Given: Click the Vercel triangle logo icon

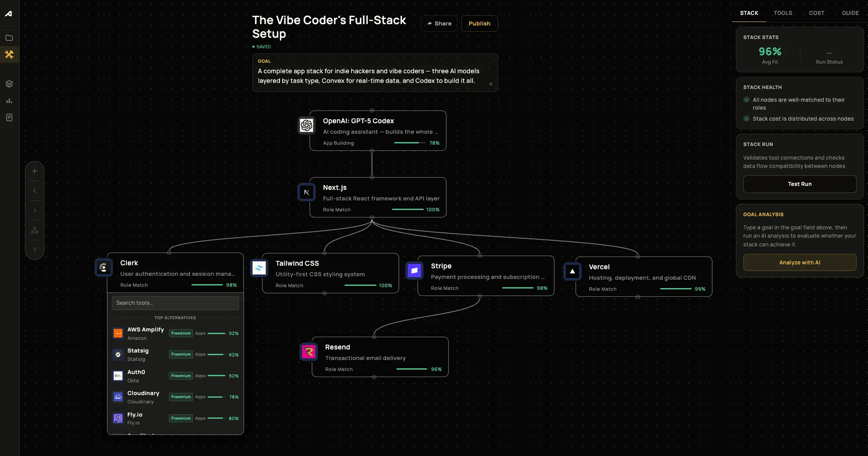Looking at the screenshot, I should pyautogui.click(x=572, y=271).
